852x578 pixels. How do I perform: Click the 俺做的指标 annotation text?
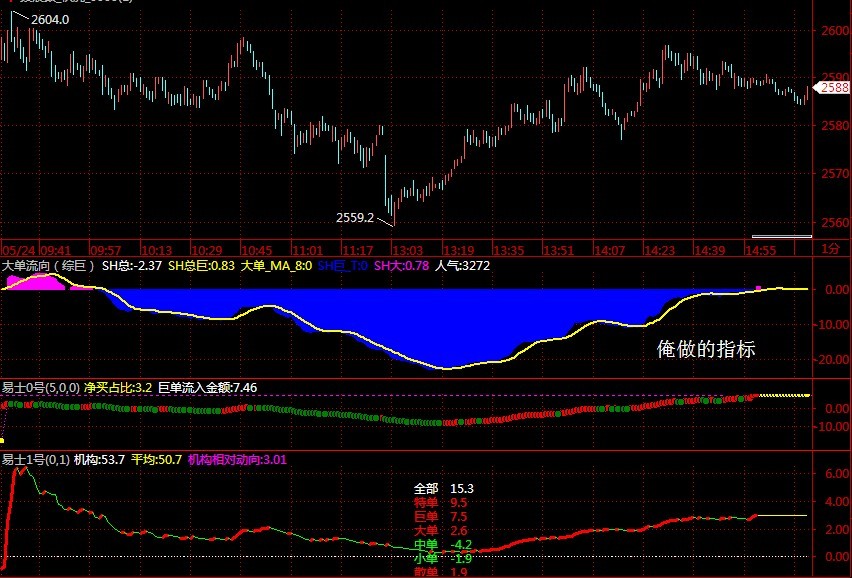click(705, 348)
